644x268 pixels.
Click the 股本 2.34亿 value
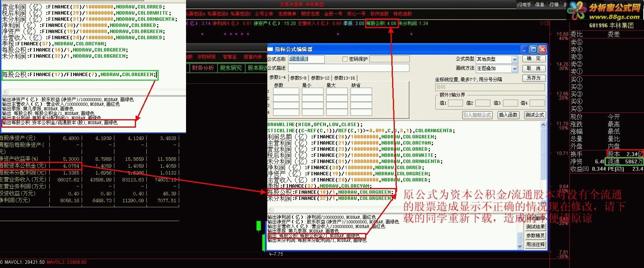(625, 154)
